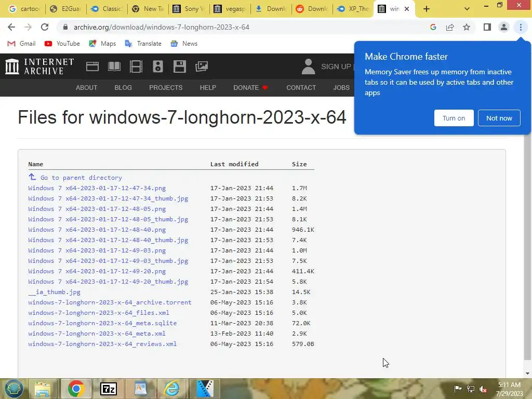532x399 pixels.
Task: Reload the page with the refresh icon
Action: (x=45, y=27)
